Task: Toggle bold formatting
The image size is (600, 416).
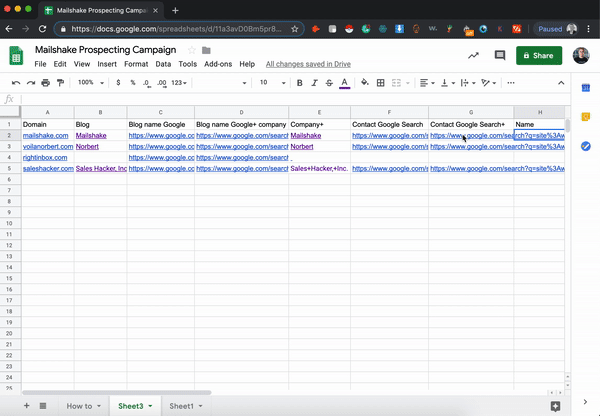Action: [x=299, y=83]
